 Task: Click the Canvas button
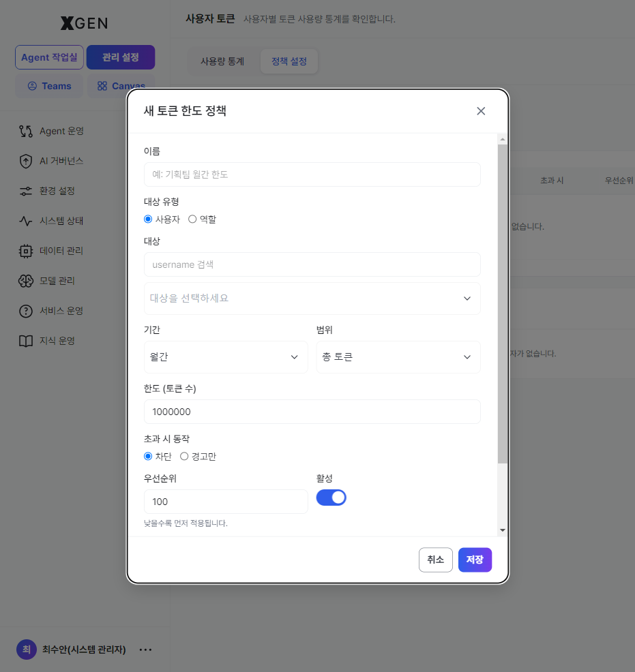click(121, 86)
